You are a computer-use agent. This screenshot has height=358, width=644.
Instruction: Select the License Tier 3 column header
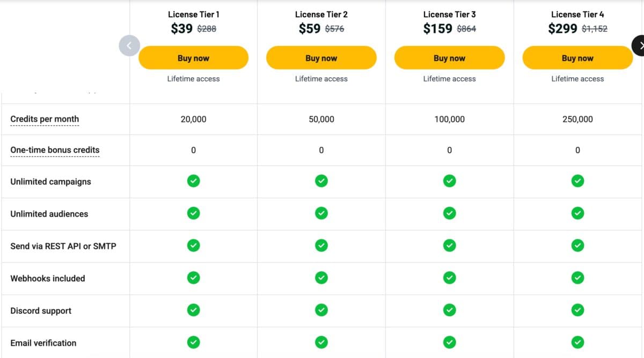(449, 14)
